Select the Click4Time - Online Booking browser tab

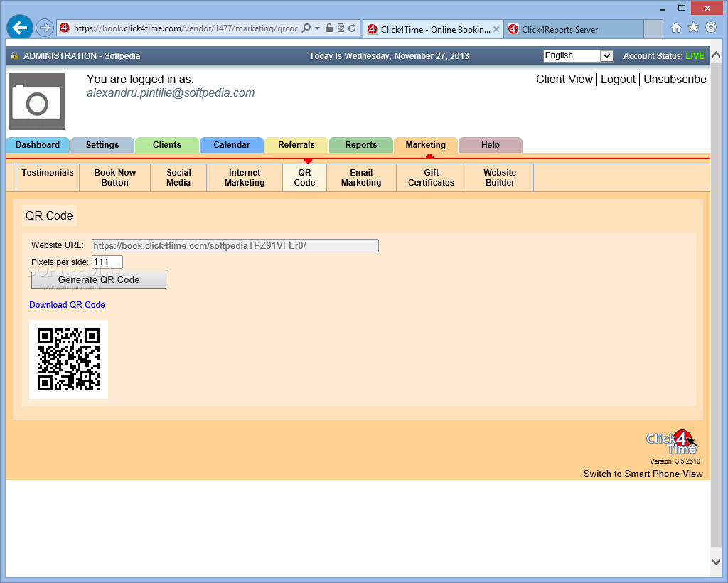click(433, 29)
